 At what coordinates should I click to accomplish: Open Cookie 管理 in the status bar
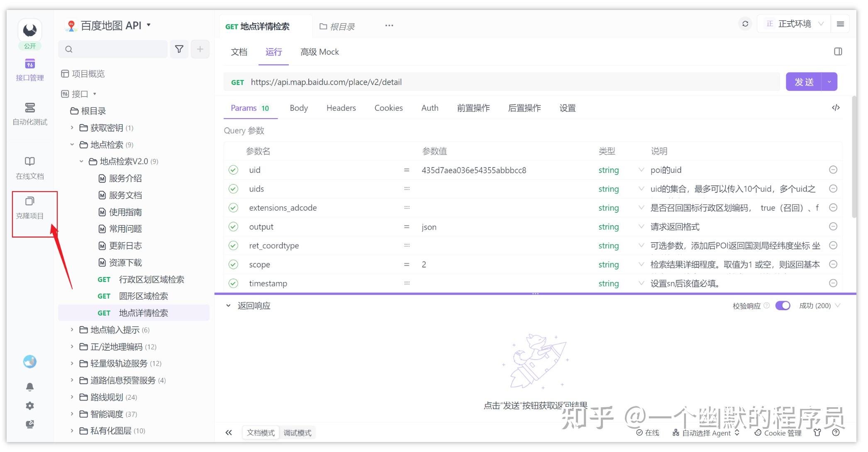pos(778,433)
